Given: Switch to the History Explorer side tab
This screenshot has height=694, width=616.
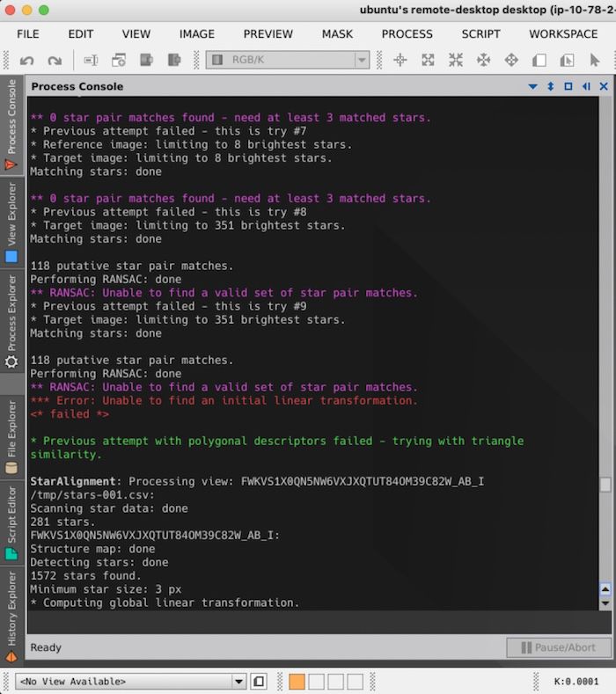Looking at the screenshot, I should tap(11, 617).
